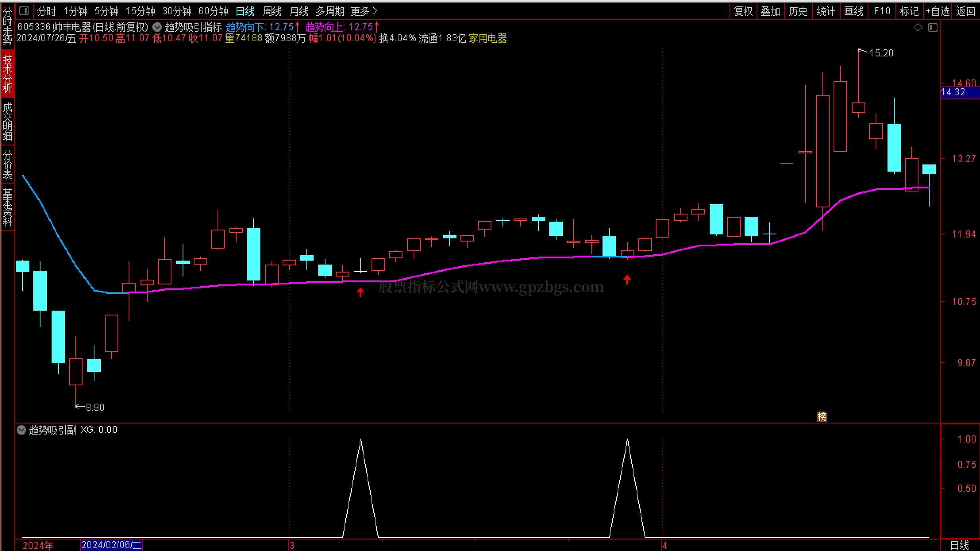Switch to 分时 period
Screen dimensions: 980x551
[46, 11]
